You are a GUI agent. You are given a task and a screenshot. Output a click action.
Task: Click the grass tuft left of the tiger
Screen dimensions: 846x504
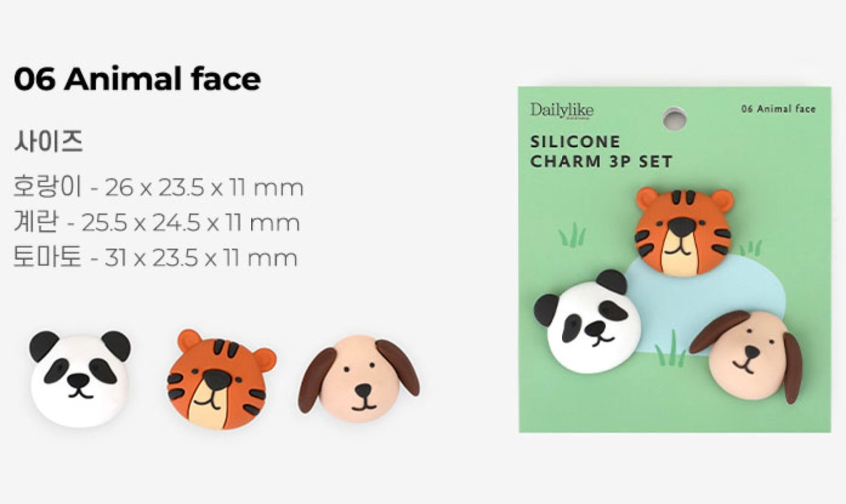pos(572,235)
